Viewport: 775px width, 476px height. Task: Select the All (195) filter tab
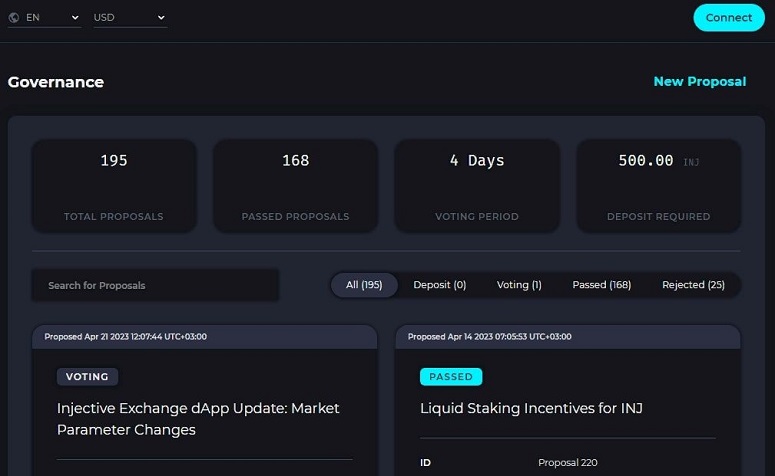click(x=364, y=285)
